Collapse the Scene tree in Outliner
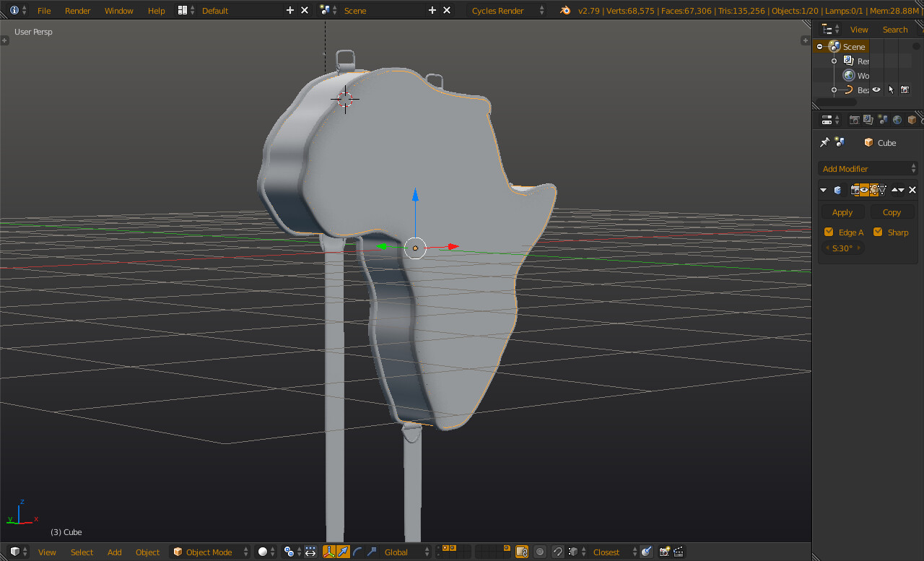The image size is (924, 561). pos(819,46)
